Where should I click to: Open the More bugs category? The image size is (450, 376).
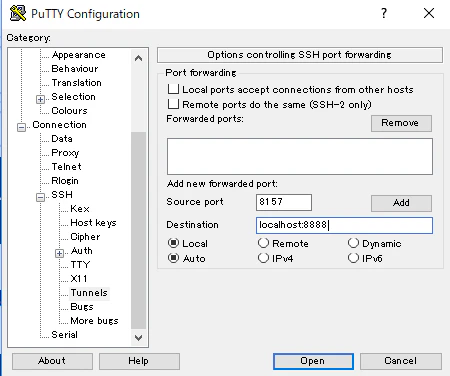click(94, 321)
